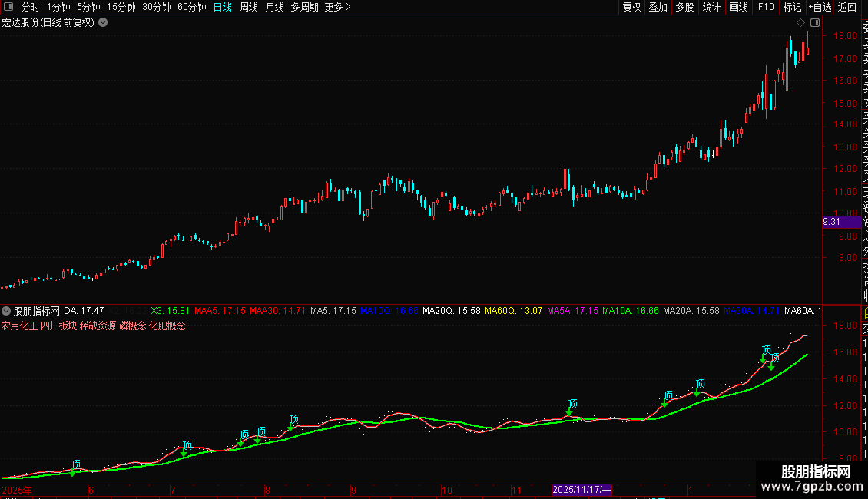The width and height of the screenshot is (868, 499).
Task: Click the MA30A: 14.71 indicator value
Action: 751,311
